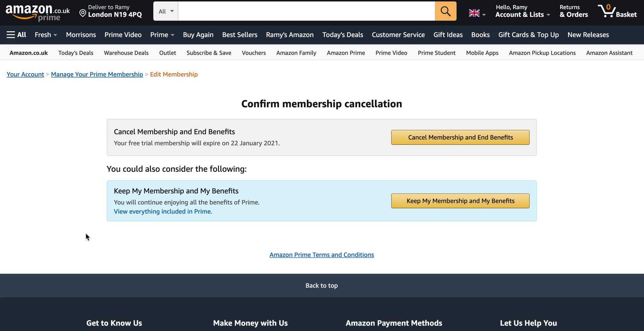
Task: Click Keep My Membership and My Benefits
Action: (460, 201)
